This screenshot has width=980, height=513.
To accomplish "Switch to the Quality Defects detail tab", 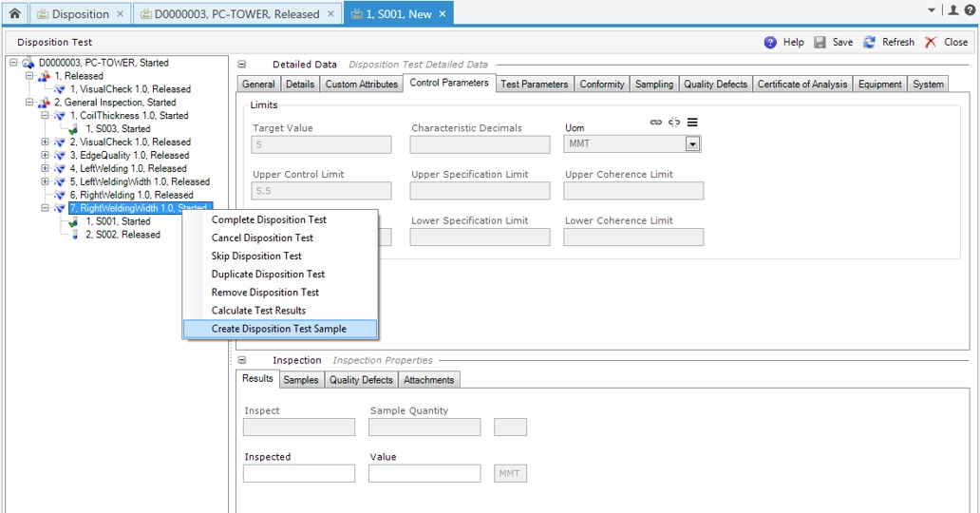I will tap(715, 85).
